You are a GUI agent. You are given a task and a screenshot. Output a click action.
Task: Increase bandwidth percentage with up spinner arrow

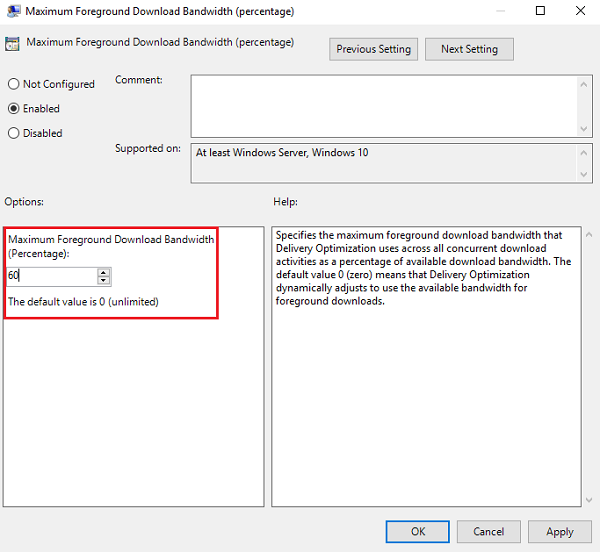click(x=103, y=272)
